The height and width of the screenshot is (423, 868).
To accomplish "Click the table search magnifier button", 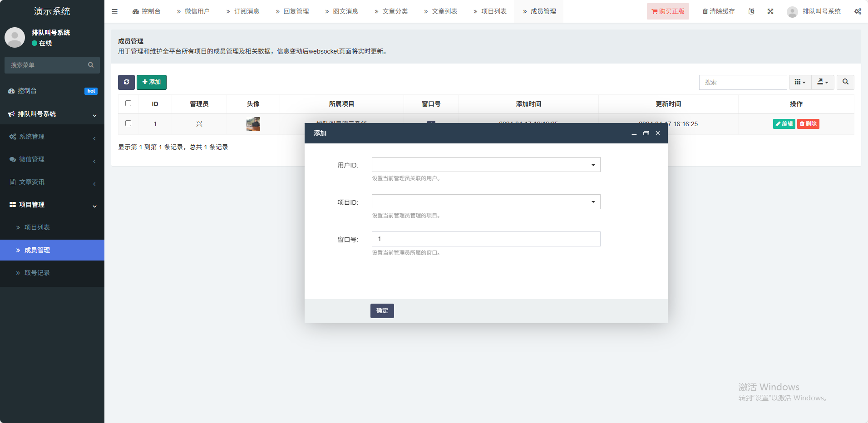I will [x=845, y=82].
